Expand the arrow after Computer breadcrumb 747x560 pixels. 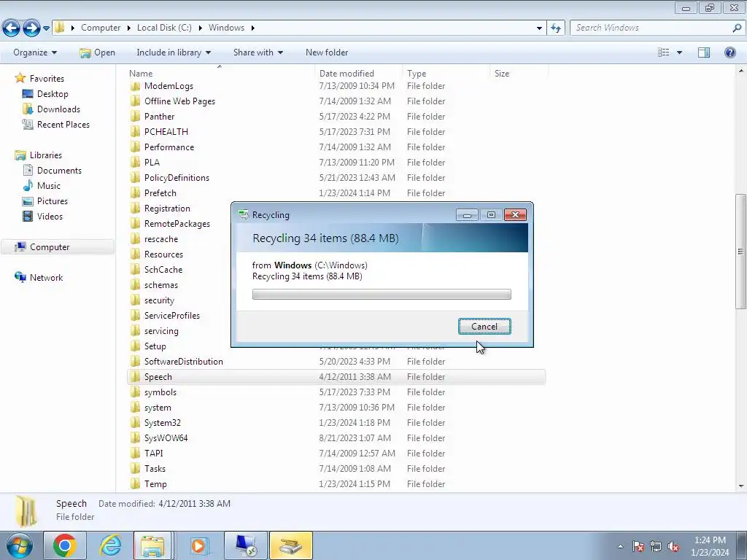(x=128, y=28)
